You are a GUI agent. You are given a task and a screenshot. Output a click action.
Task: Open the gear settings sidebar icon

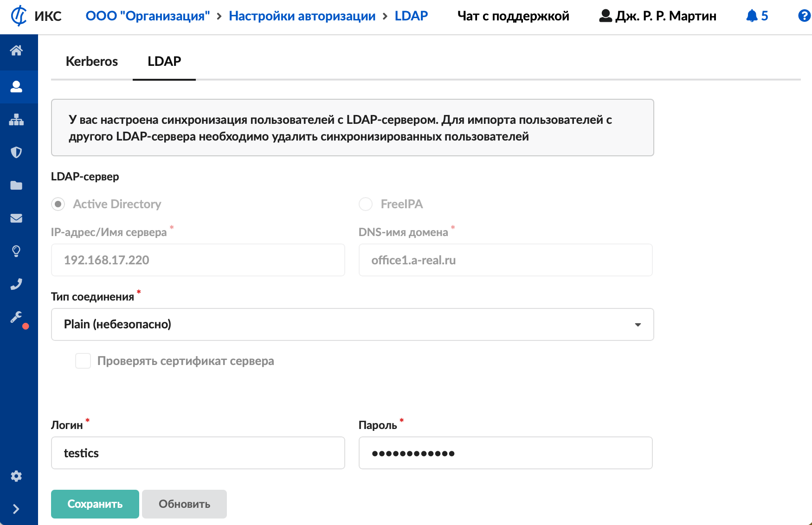(x=17, y=476)
